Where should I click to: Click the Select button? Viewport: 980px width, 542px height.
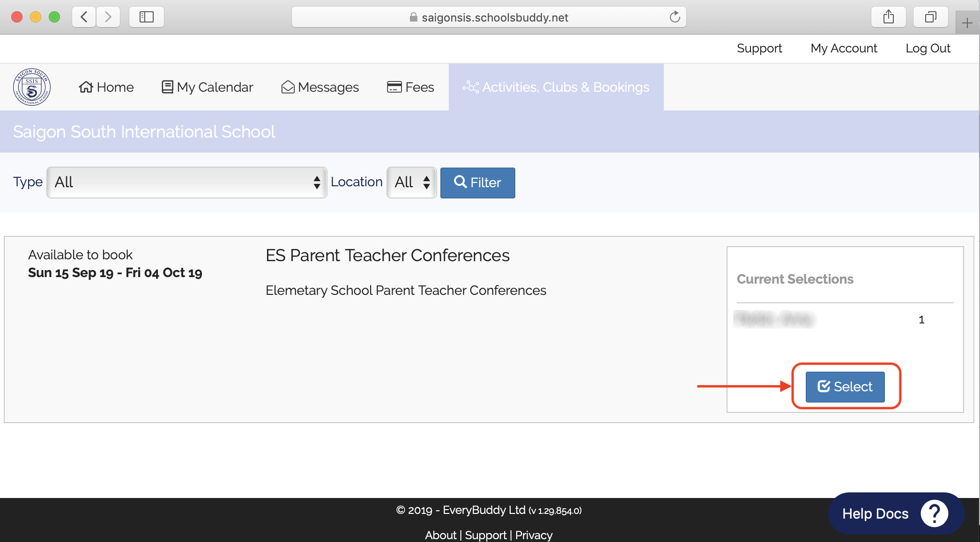click(845, 387)
